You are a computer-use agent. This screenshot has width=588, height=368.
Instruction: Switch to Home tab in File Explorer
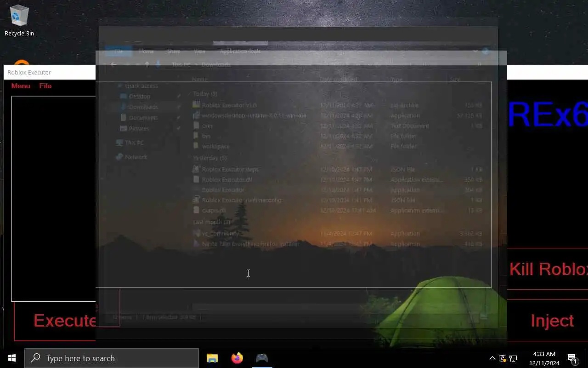click(146, 51)
